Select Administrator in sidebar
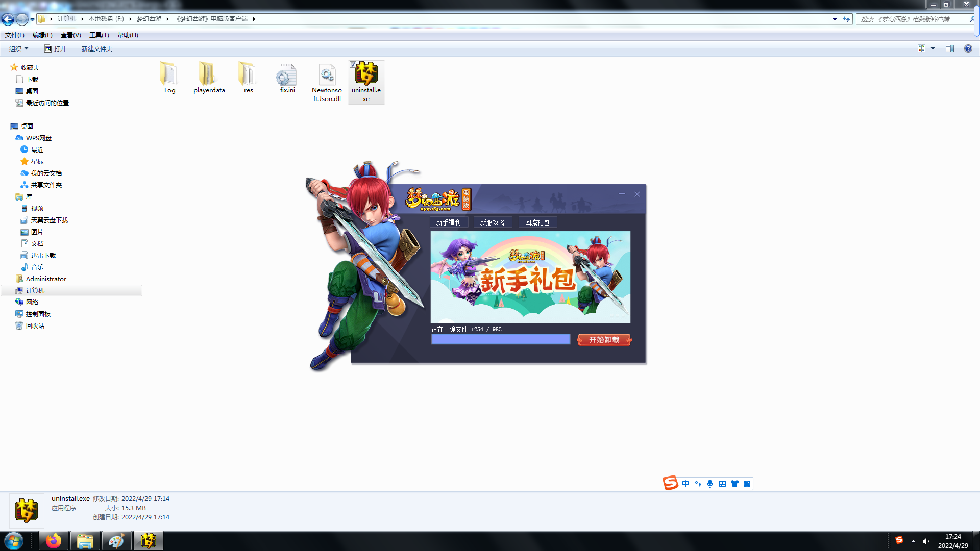Viewport: 980px width, 551px height. coord(46,279)
